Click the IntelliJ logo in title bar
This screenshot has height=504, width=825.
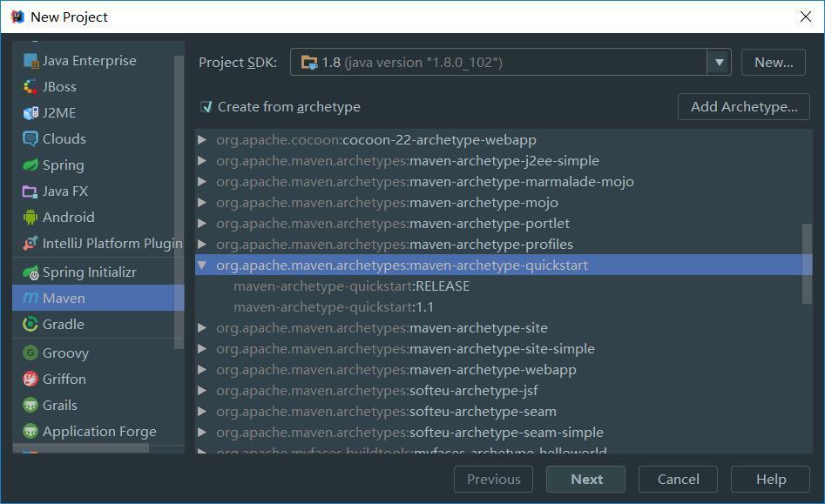pyautogui.click(x=17, y=17)
